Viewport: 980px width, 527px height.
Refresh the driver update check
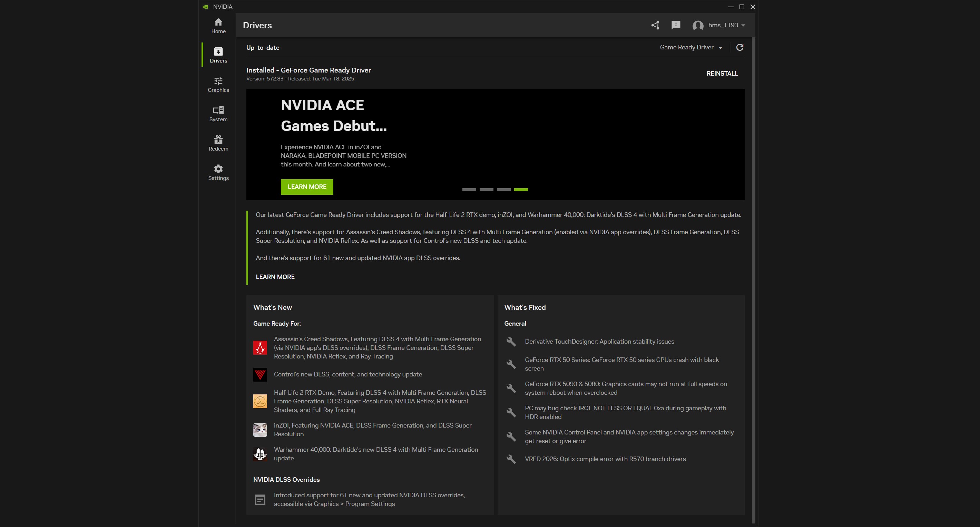coord(739,47)
